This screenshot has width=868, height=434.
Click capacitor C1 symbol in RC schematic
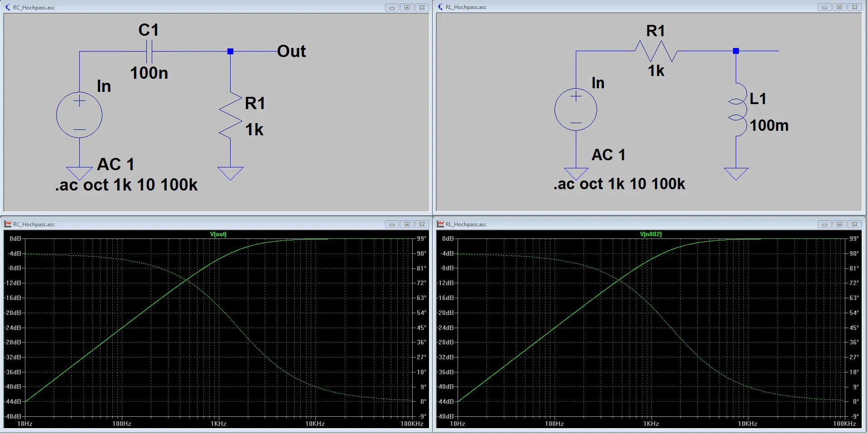coord(149,52)
